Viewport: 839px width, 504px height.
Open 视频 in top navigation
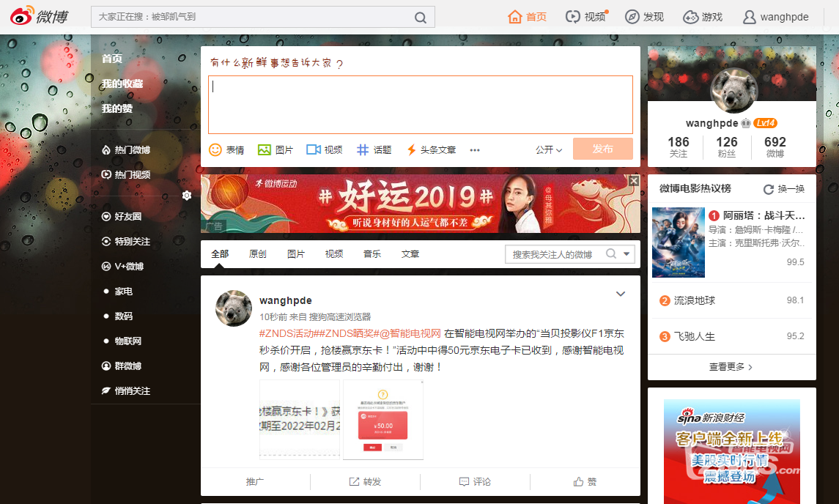pos(586,17)
